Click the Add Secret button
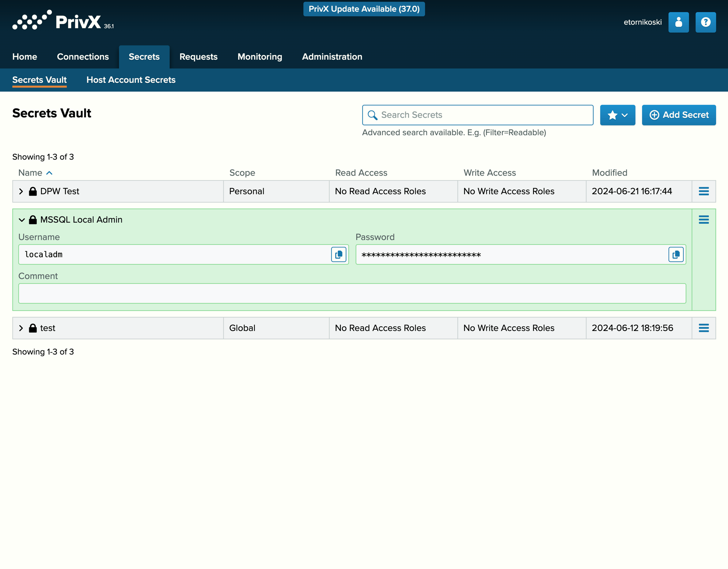This screenshot has height=569, width=728. [x=679, y=115]
